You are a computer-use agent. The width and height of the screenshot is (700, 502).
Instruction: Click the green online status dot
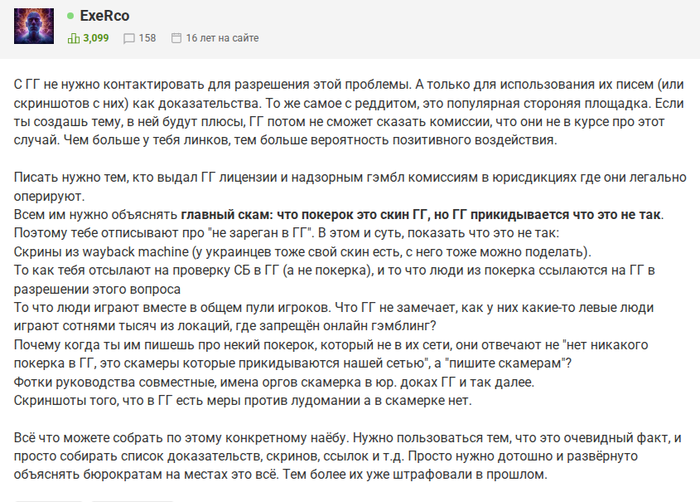tap(70, 17)
